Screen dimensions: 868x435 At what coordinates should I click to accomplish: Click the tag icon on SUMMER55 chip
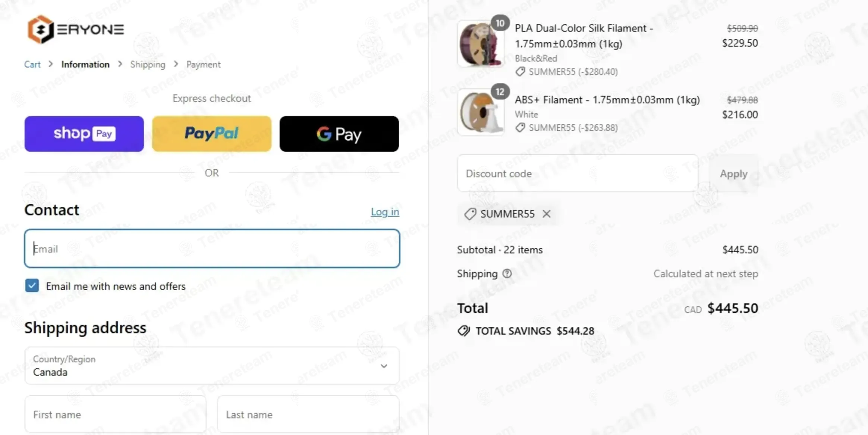coord(470,214)
